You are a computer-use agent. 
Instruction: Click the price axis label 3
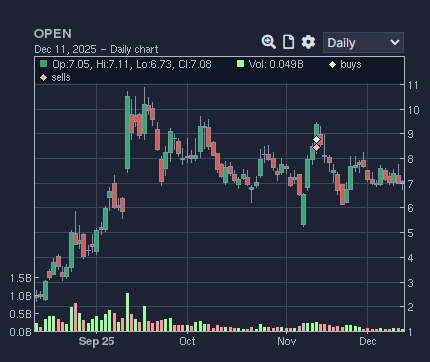(411, 283)
